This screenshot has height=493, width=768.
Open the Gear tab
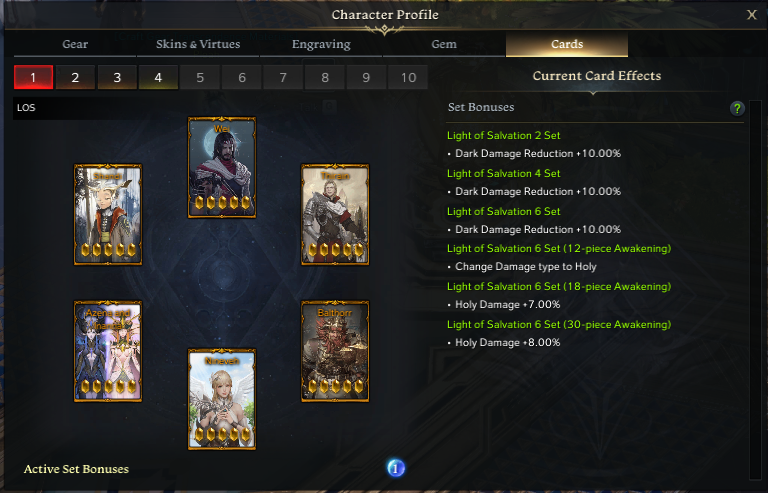[75, 44]
